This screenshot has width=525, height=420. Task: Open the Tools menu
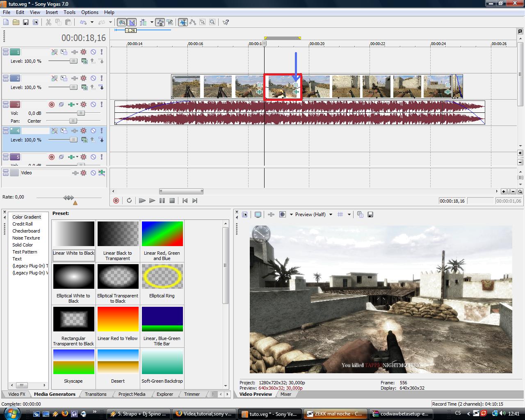pos(69,12)
